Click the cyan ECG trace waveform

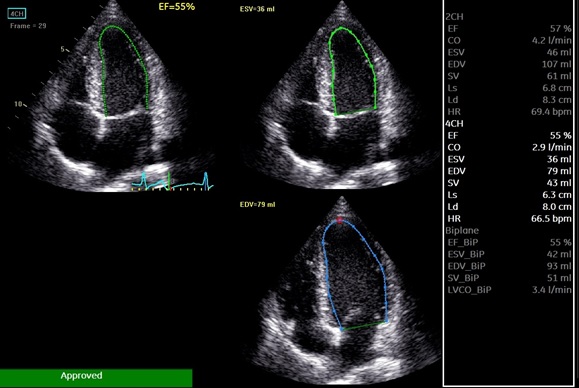point(172,181)
